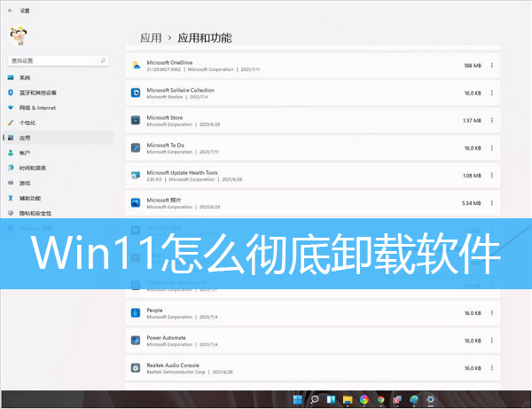Screen dimensions: 532x409
Task: Open three-dot menu for Realtek Audio Console
Action: [x=491, y=367]
